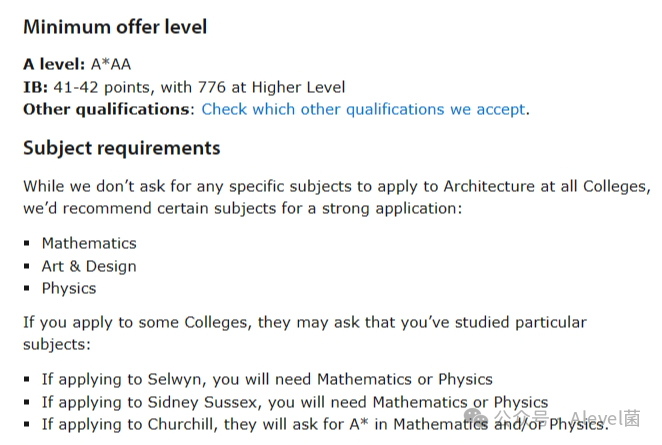Click the 'Mathematics' list item text

(x=89, y=243)
